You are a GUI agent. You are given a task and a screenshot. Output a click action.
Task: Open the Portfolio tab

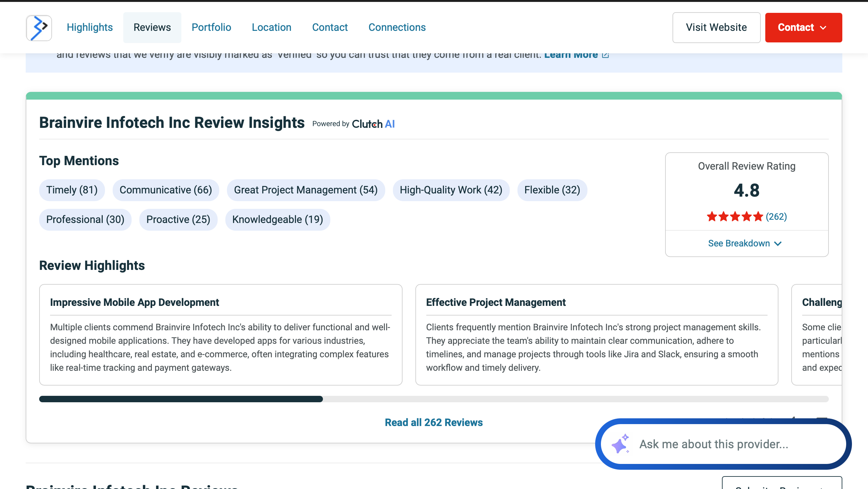pyautogui.click(x=211, y=28)
